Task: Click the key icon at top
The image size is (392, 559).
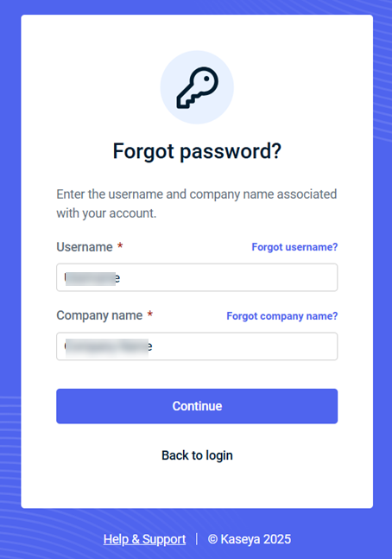Action: point(197,88)
